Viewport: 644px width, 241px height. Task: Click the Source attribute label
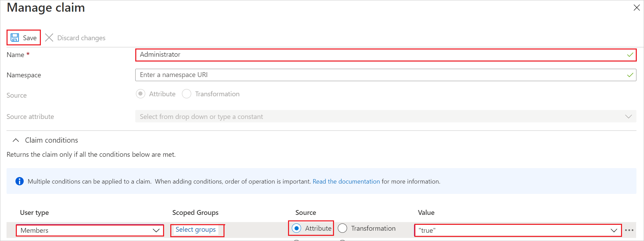tap(30, 117)
